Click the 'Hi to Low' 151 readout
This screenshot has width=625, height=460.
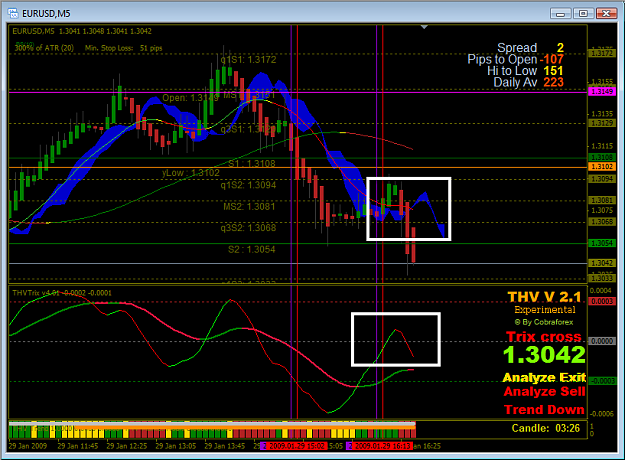point(525,71)
